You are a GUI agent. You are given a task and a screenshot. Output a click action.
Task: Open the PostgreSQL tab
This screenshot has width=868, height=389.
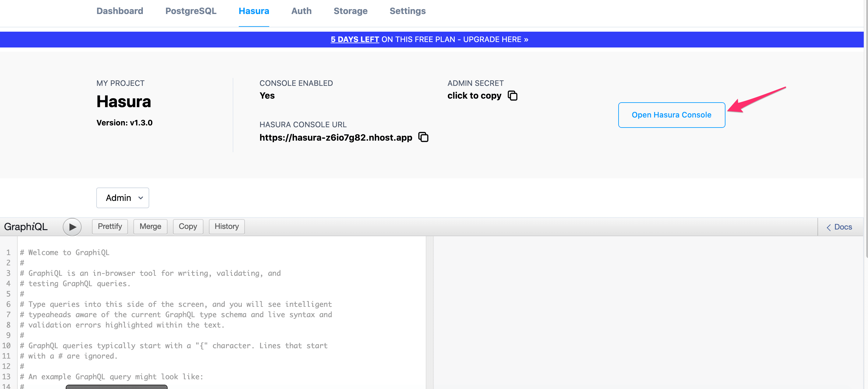pos(191,11)
